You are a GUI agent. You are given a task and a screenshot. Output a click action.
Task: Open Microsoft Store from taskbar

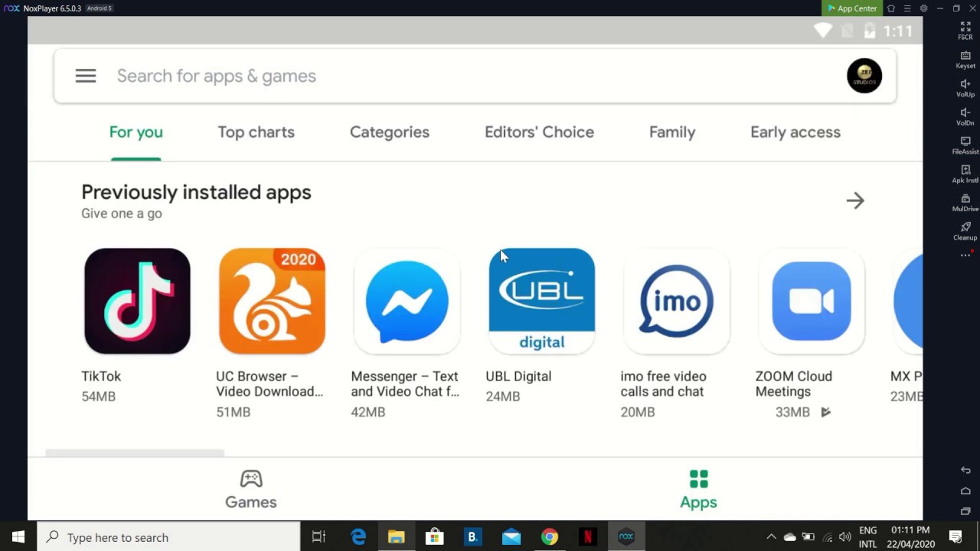(x=434, y=537)
